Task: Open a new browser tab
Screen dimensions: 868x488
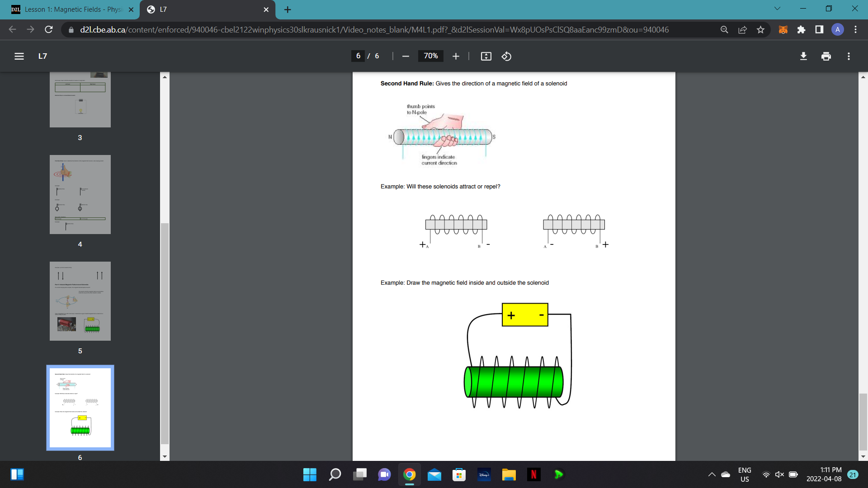Action: 288,9
